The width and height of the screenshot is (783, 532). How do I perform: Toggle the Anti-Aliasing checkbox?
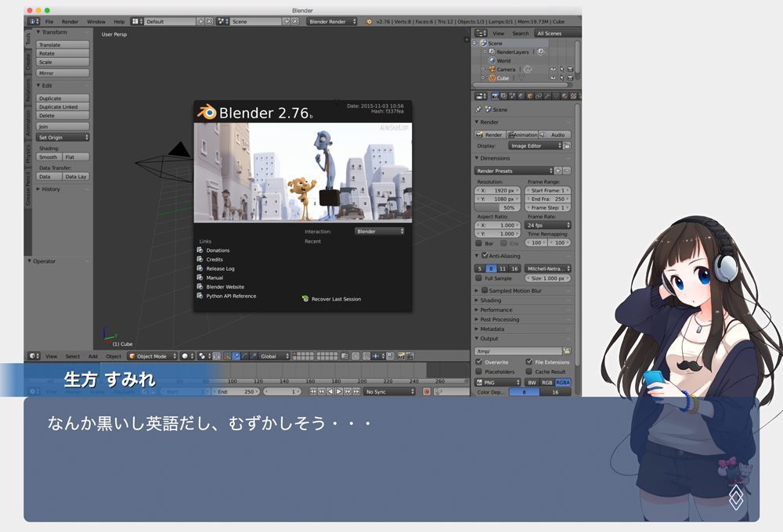(x=485, y=256)
